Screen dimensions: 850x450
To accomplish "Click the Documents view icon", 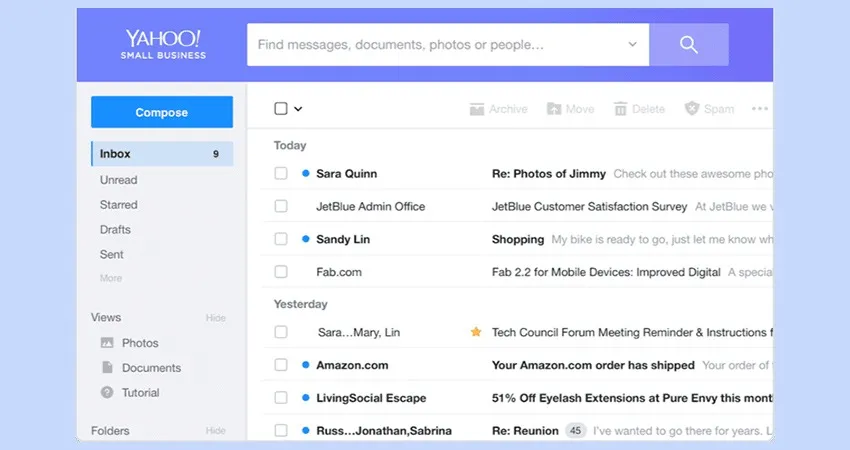I will tap(107, 368).
